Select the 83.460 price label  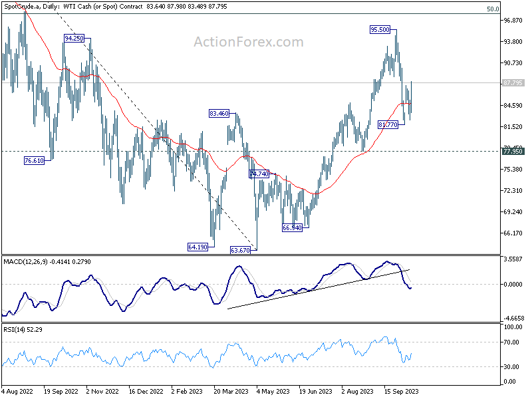pos(219,113)
